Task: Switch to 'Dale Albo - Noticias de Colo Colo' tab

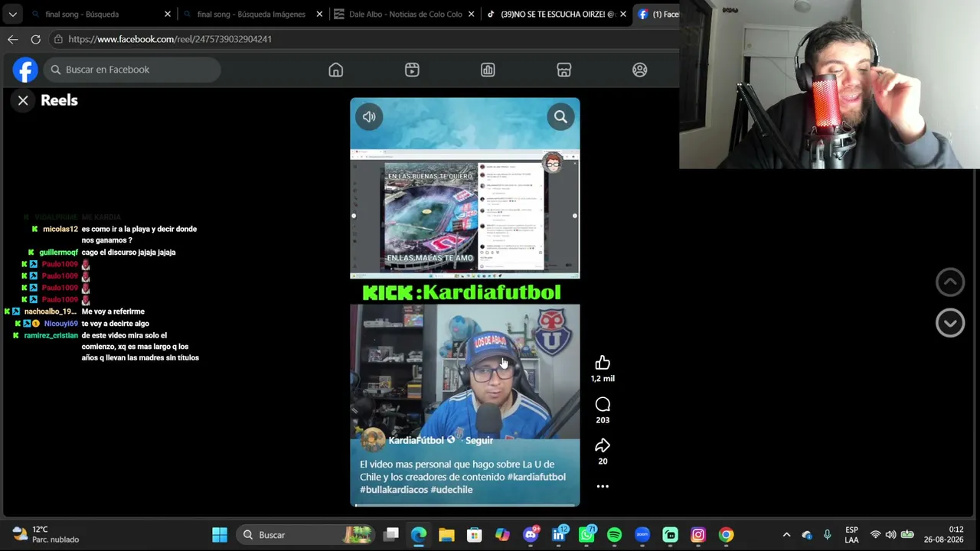Action: (403, 14)
